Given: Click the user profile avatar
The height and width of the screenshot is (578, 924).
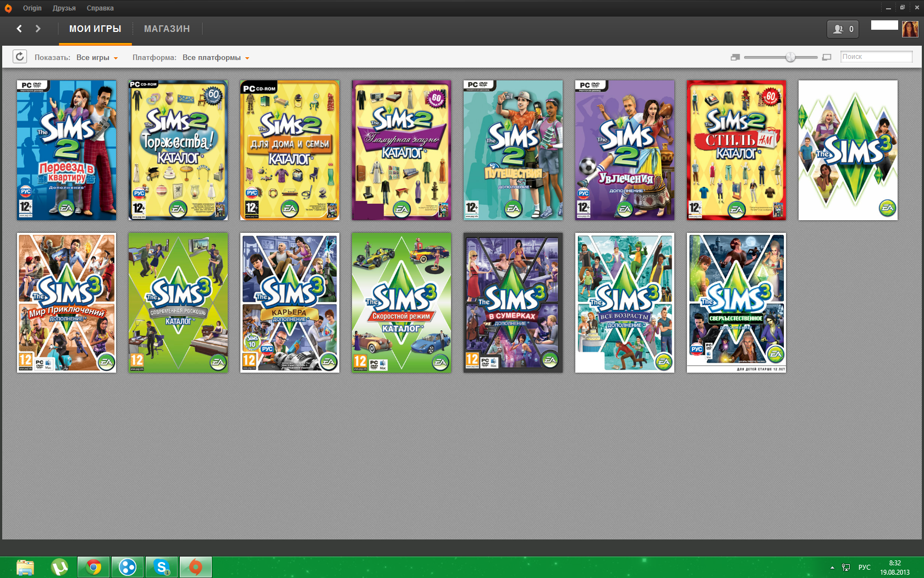Looking at the screenshot, I should tap(910, 29).
